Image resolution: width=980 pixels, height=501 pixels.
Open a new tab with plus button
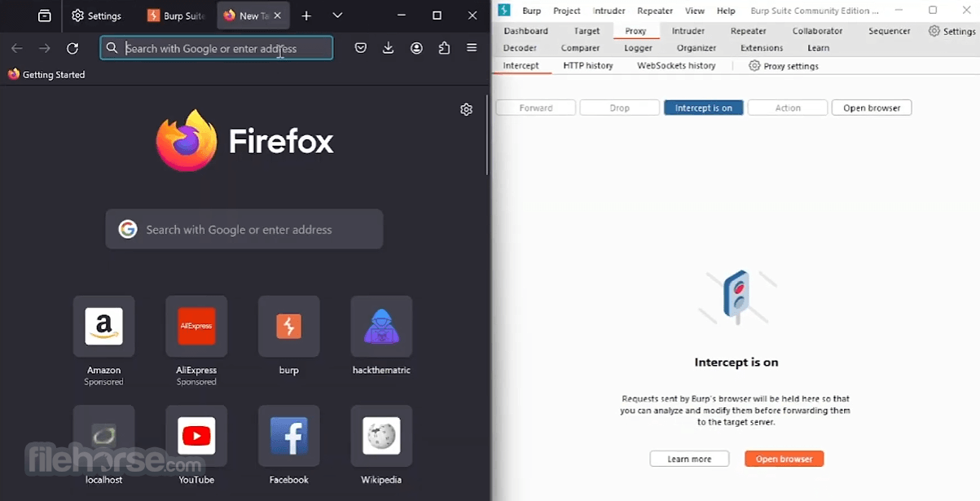(x=306, y=15)
